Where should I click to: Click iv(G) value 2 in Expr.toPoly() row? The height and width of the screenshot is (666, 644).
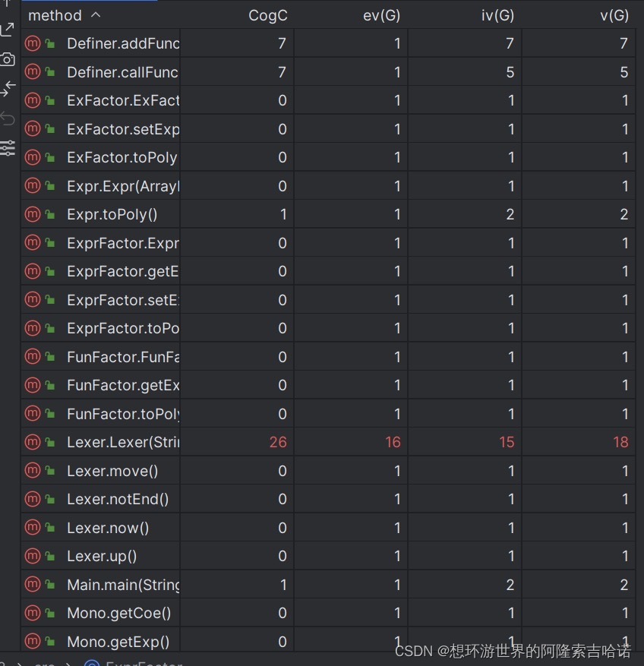510,214
